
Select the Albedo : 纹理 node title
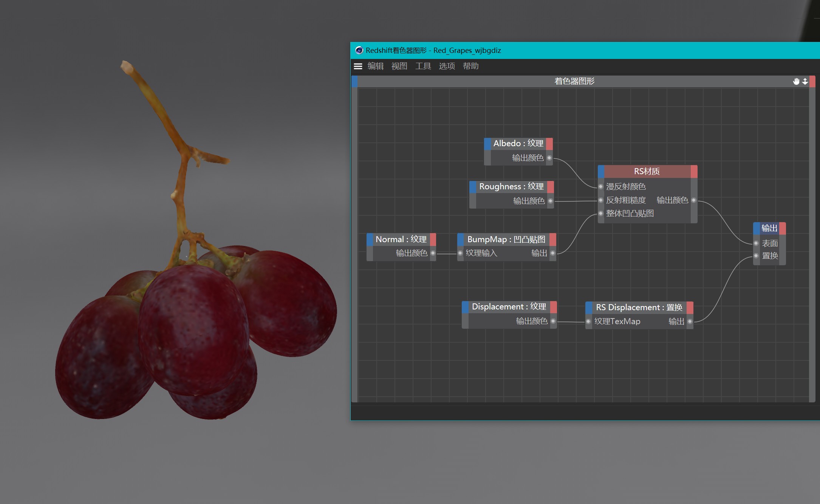518,144
